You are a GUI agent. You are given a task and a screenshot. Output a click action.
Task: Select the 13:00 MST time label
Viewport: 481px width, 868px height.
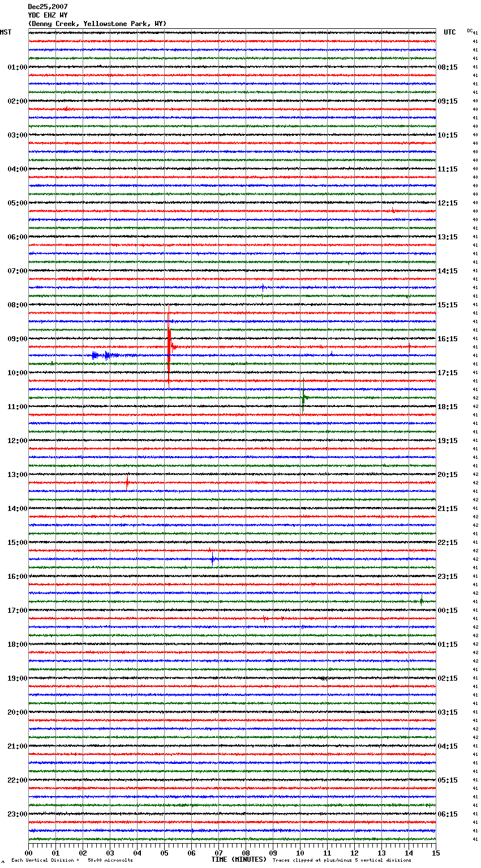17,475
